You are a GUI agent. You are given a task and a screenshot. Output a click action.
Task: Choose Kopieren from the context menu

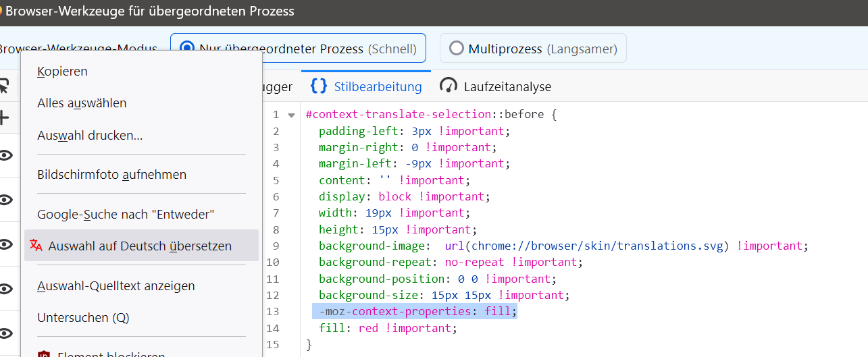pos(62,72)
